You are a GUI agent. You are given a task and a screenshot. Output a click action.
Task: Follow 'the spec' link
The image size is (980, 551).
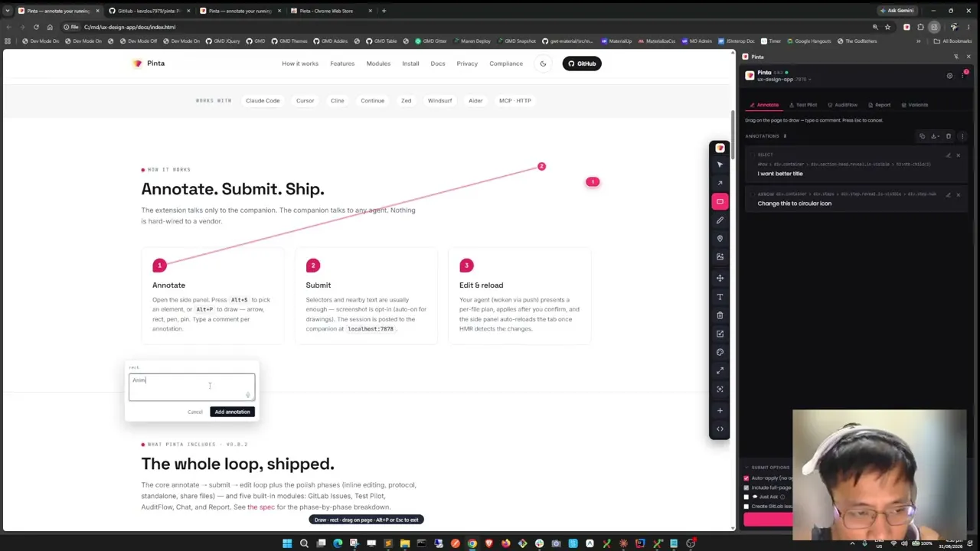tap(261, 507)
